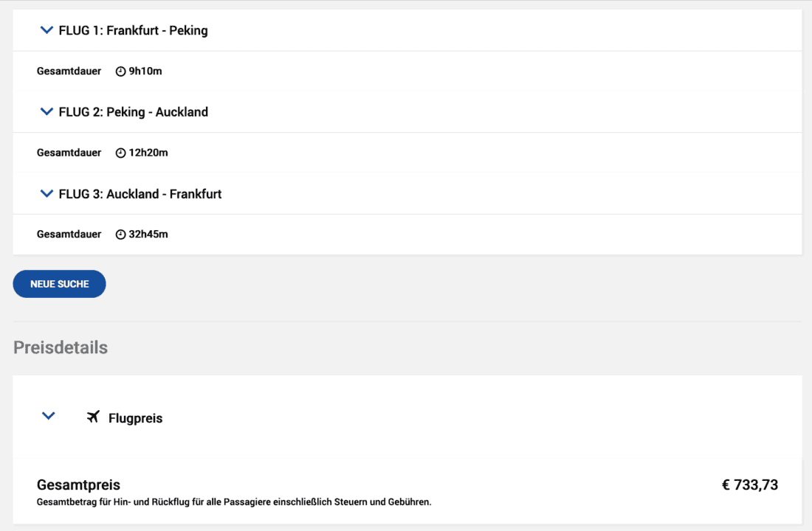The height and width of the screenshot is (531, 812).
Task: Click the total price € 733,73
Action: (x=749, y=485)
